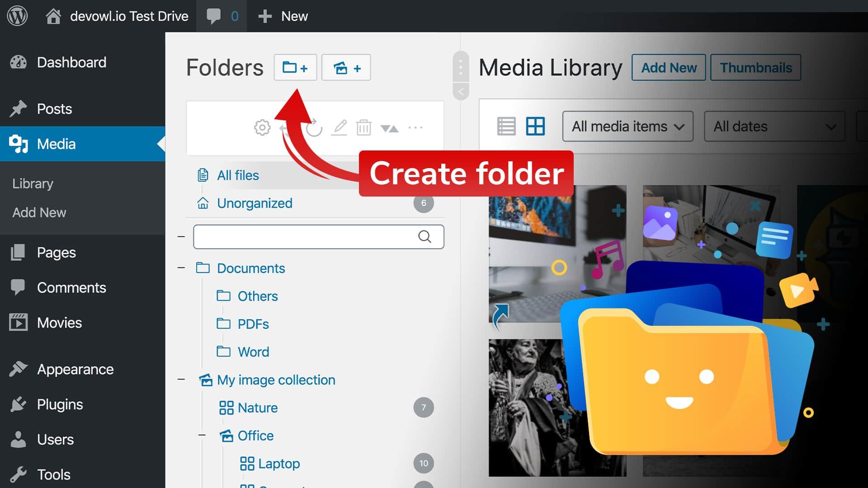Collapse the Documents folder tree
The width and height of the screenshot is (868, 488).
tap(181, 268)
